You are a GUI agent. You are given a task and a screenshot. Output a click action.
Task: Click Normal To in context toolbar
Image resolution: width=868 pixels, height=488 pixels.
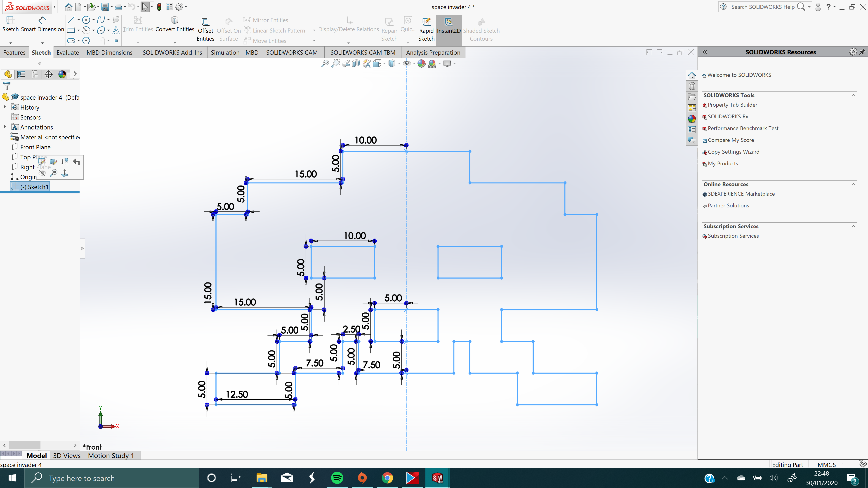coord(65,173)
